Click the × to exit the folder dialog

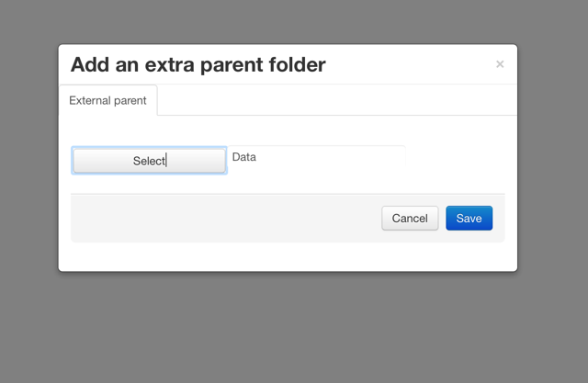tap(500, 64)
